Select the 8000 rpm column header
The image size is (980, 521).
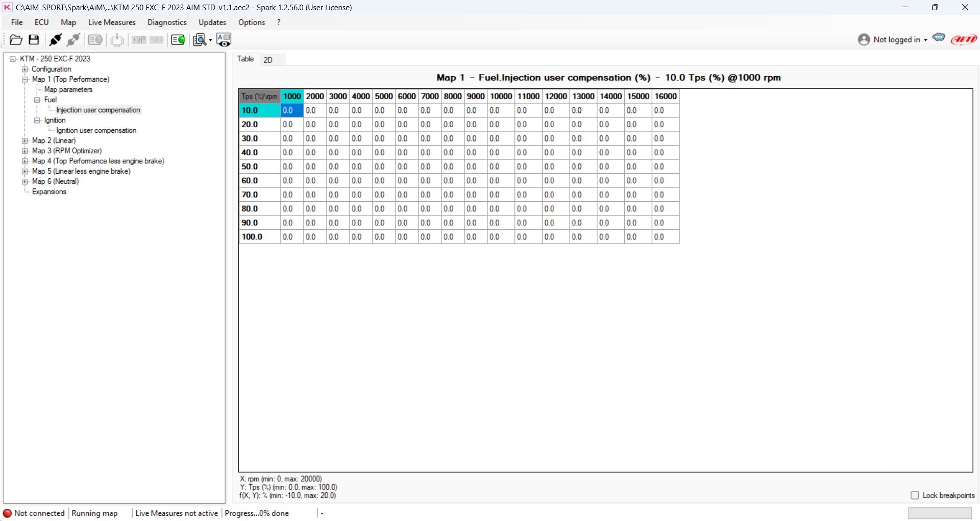coord(453,97)
